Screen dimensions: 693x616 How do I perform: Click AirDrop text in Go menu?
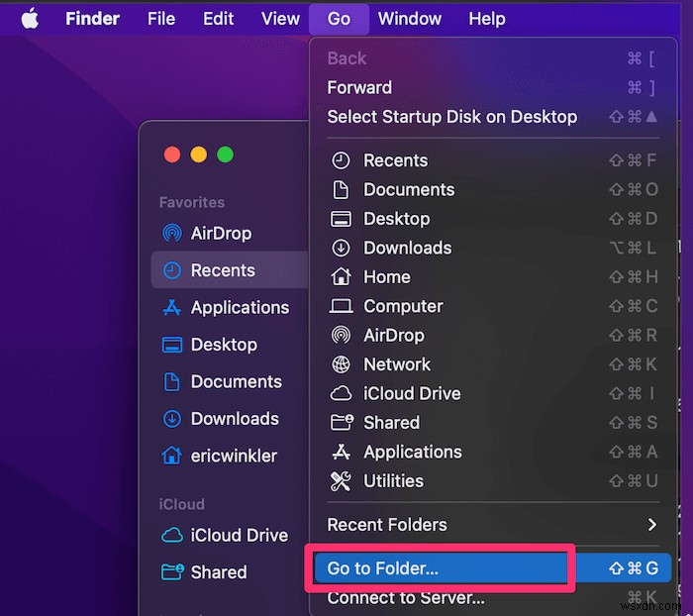pyautogui.click(x=394, y=335)
